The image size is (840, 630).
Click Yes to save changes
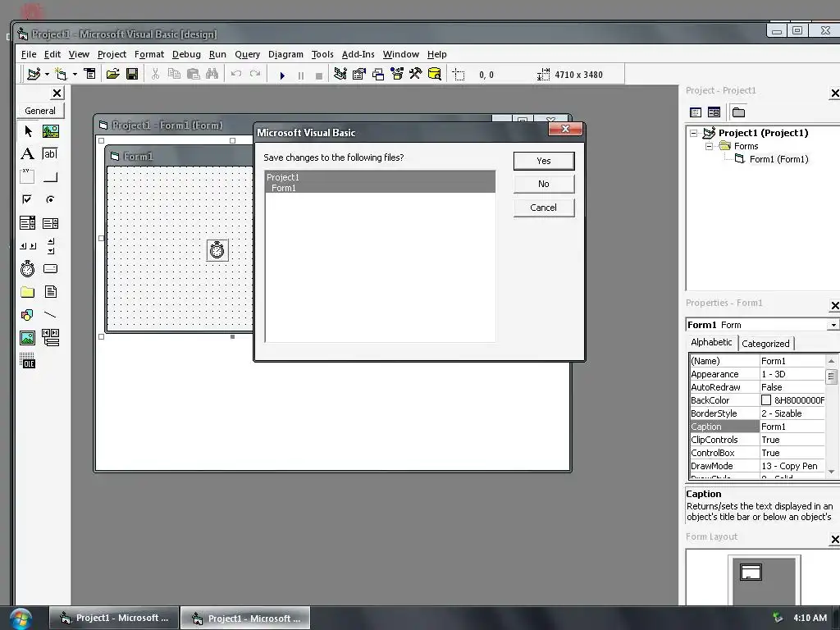tap(544, 161)
